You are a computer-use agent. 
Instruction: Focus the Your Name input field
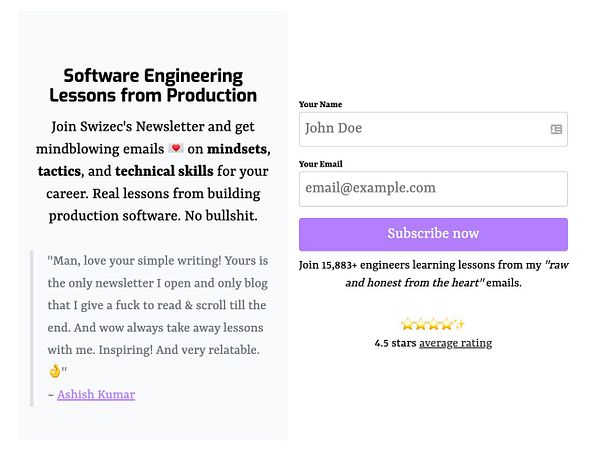point(420,129)
